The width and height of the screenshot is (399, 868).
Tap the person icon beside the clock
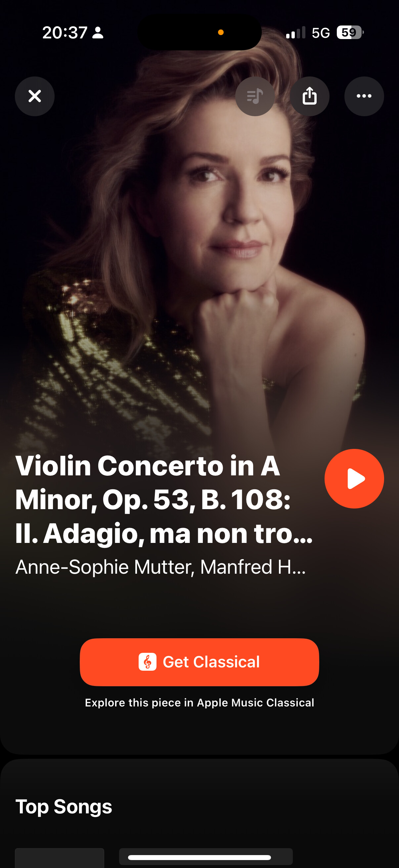98,33
